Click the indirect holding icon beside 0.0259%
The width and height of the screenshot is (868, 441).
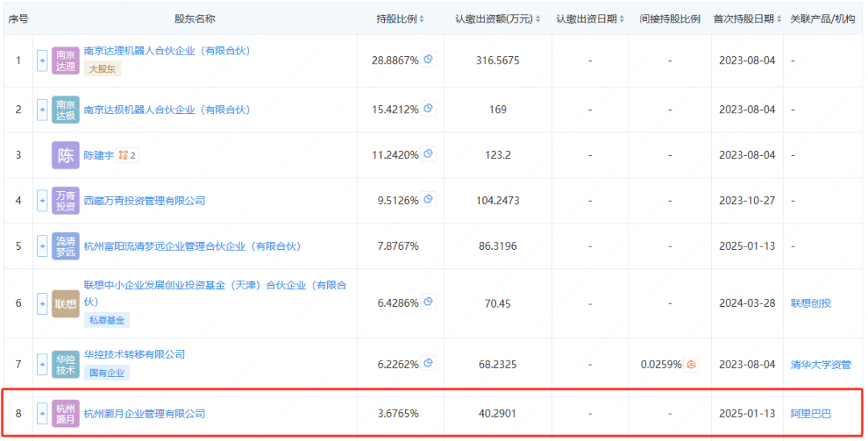(691, 365)
